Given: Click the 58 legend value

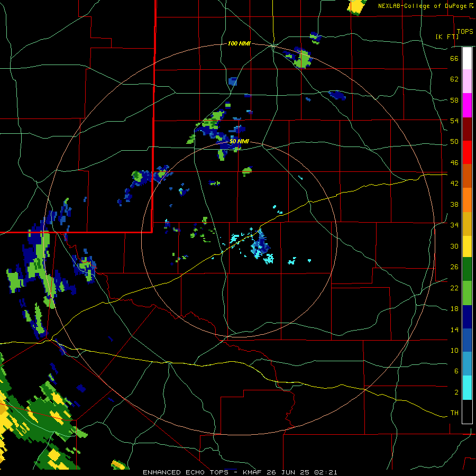Looking at the screenshot, I should click(454, 100).
